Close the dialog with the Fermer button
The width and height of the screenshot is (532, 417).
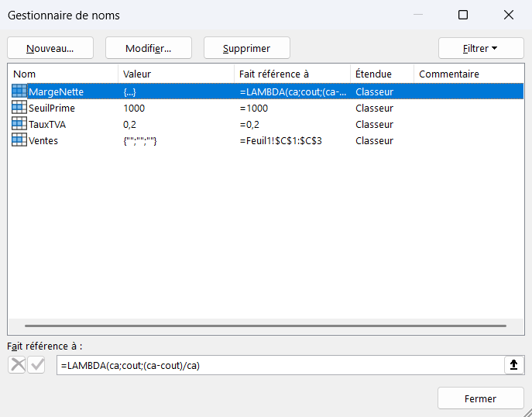[x=481, y=398]
